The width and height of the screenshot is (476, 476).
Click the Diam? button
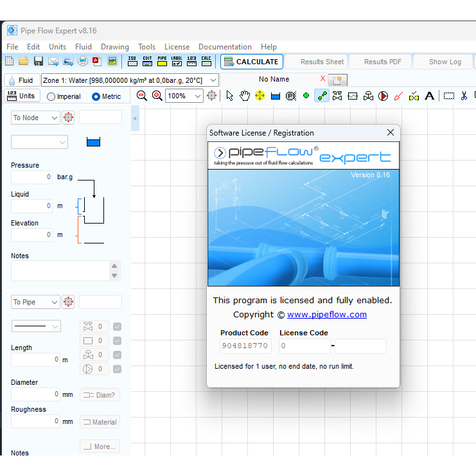coord(100,395)
